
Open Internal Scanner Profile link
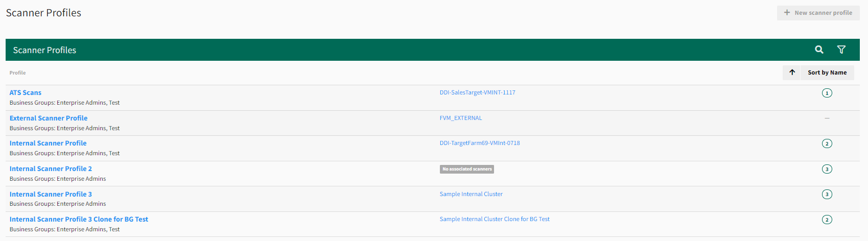[48, 143]
